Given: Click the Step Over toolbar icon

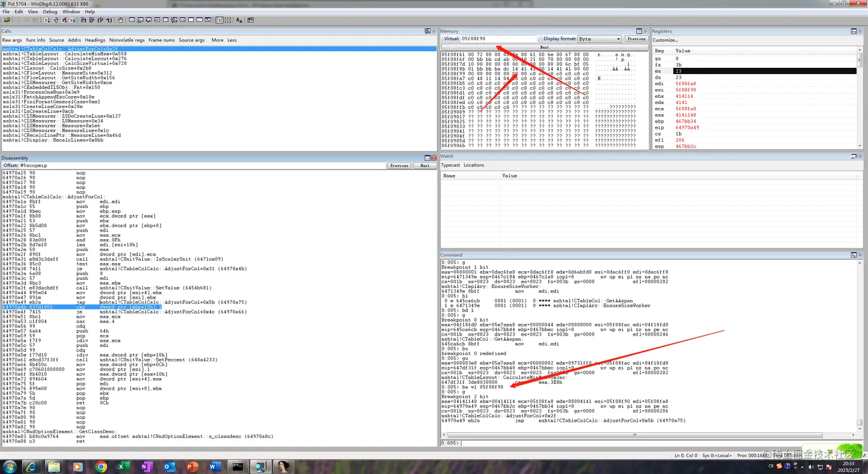Looking at the screenshot, I should pyautogui.click(x=92, y=20).
